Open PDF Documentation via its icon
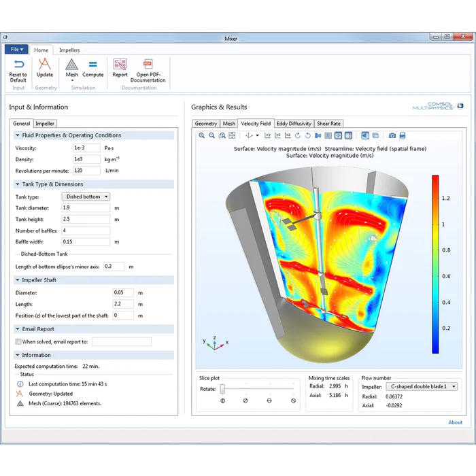 148,64
